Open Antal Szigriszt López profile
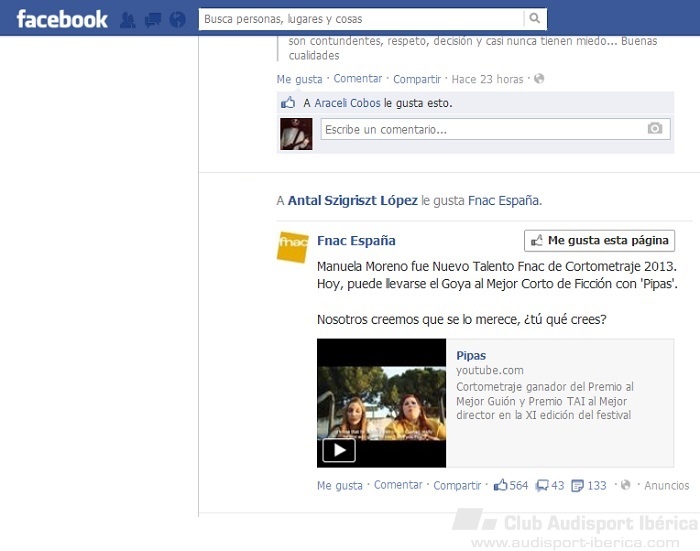700x551 pixels. [x=353, y=200]
